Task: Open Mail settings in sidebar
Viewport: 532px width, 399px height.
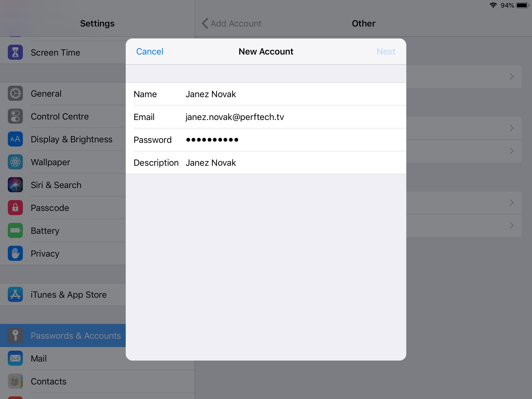Action: click(97, 358)
